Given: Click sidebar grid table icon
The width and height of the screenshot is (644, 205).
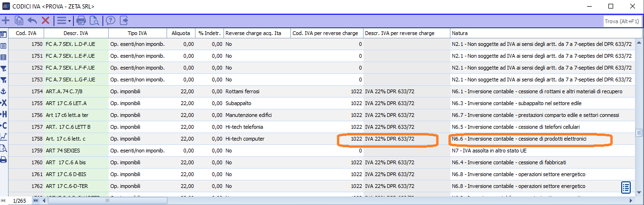Looking at the screenshot, I should (x=3, y=57).
